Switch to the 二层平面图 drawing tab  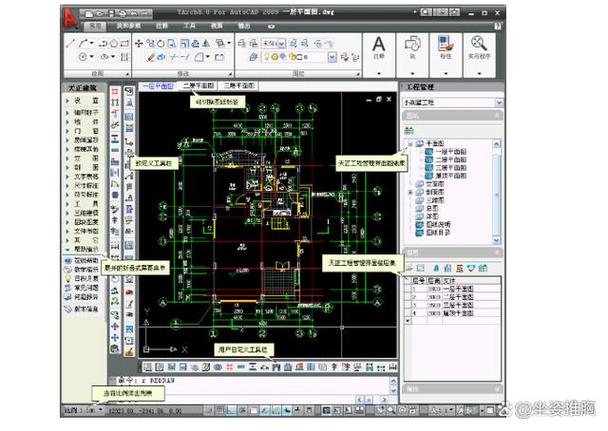click(194, 86)
